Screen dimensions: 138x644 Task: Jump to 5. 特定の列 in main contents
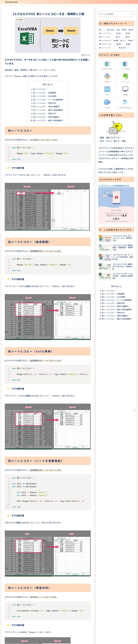[x=45, y=103]
